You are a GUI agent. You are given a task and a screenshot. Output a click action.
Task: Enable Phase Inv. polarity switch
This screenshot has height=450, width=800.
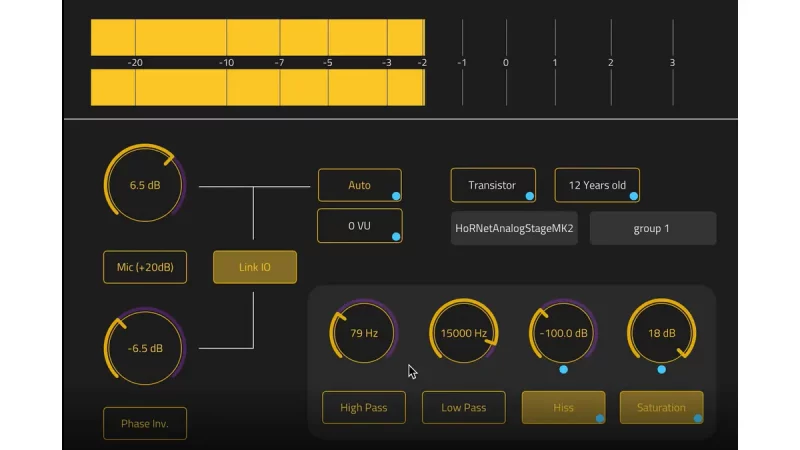145,424
